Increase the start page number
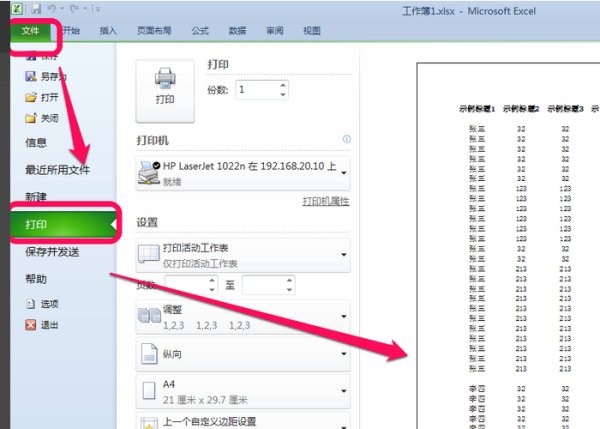The width and height of the screenshot is (600, 429). (212, 281)
